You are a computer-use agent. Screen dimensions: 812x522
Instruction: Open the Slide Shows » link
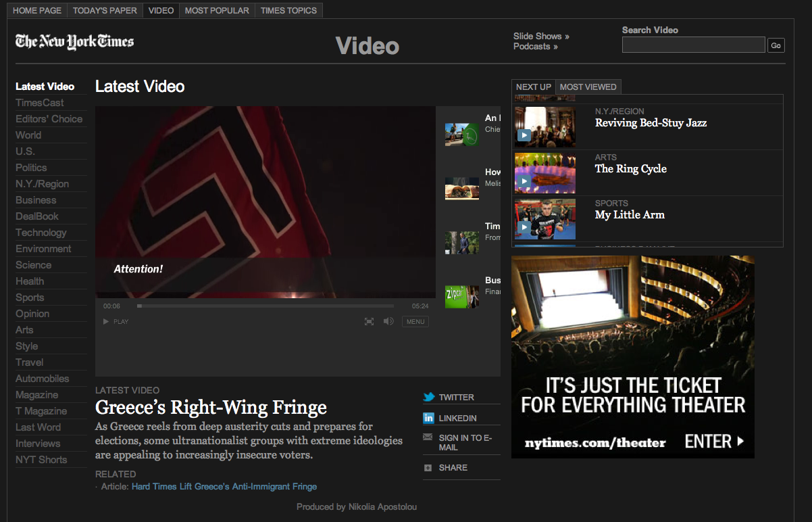pos(541,37)
